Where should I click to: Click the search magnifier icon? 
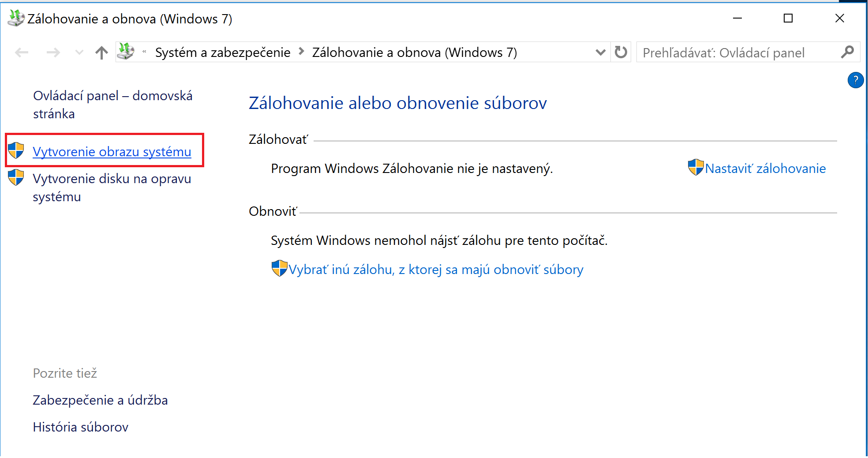click(847, 53)
